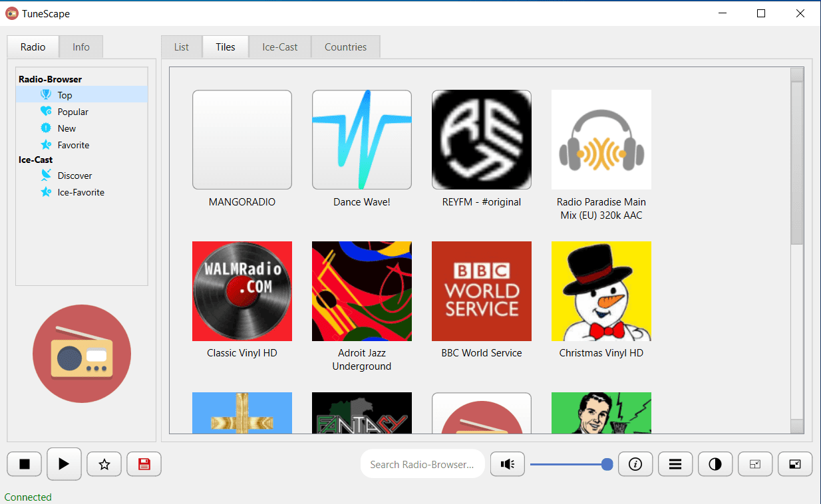Click the Connected status text
Image resolution: width=821 pixels, height=504 pixels.
(28, 497)
